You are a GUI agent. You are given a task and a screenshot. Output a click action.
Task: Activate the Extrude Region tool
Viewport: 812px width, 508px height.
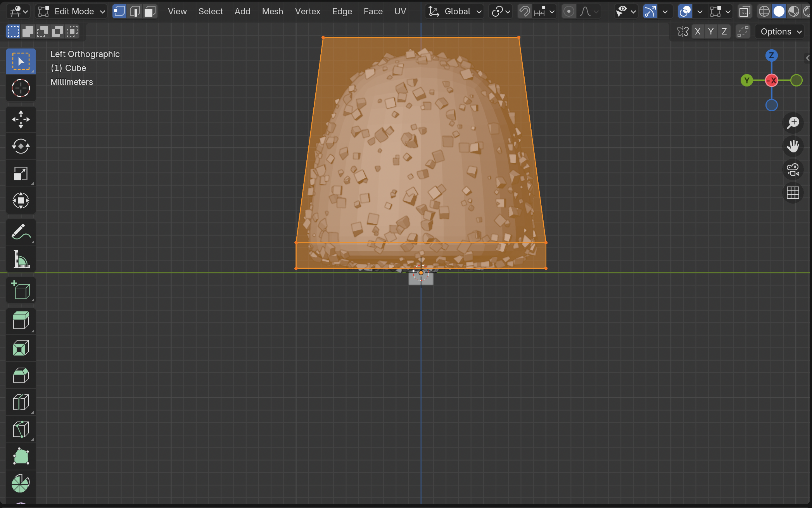click(21, 321)
